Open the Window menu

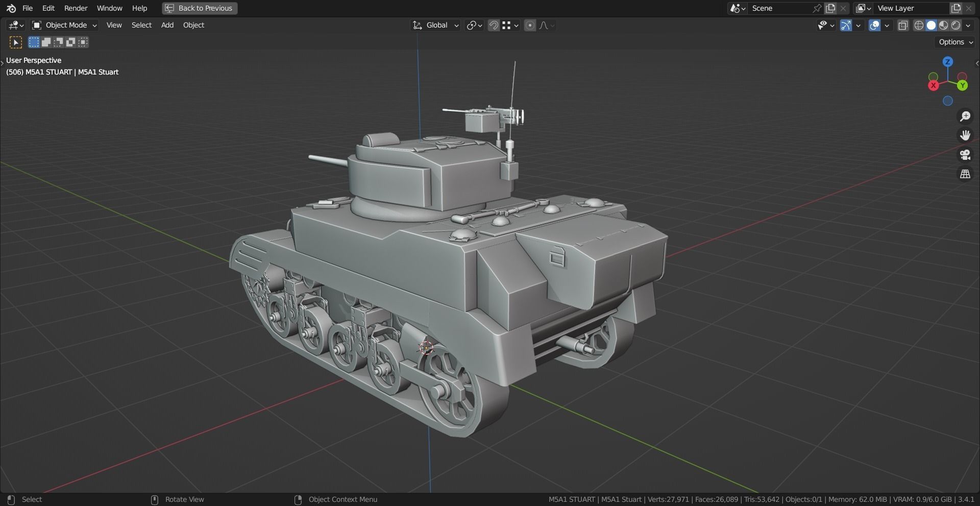109,8
